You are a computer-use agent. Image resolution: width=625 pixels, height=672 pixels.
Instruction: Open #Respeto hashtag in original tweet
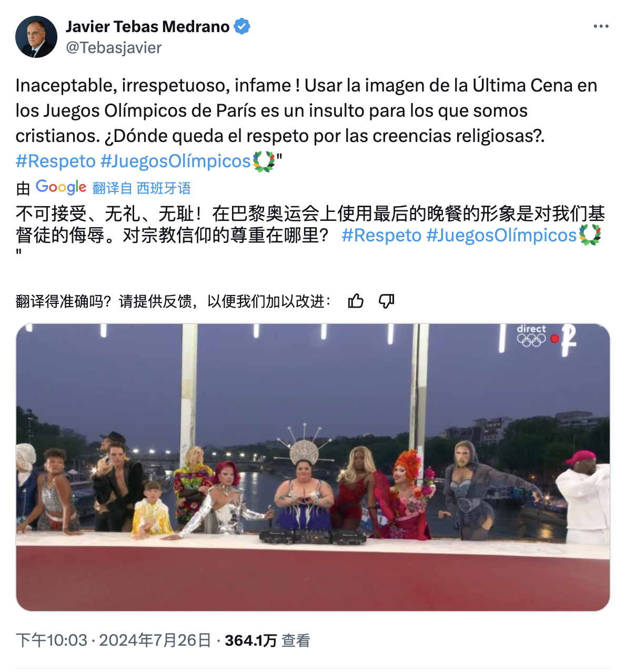click(x=56, y=161)
